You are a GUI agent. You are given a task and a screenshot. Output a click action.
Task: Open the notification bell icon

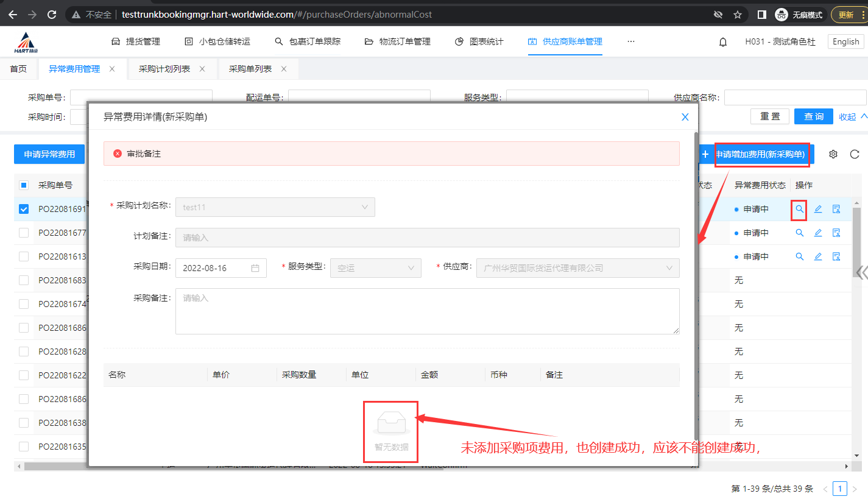[x=723, y=42]
